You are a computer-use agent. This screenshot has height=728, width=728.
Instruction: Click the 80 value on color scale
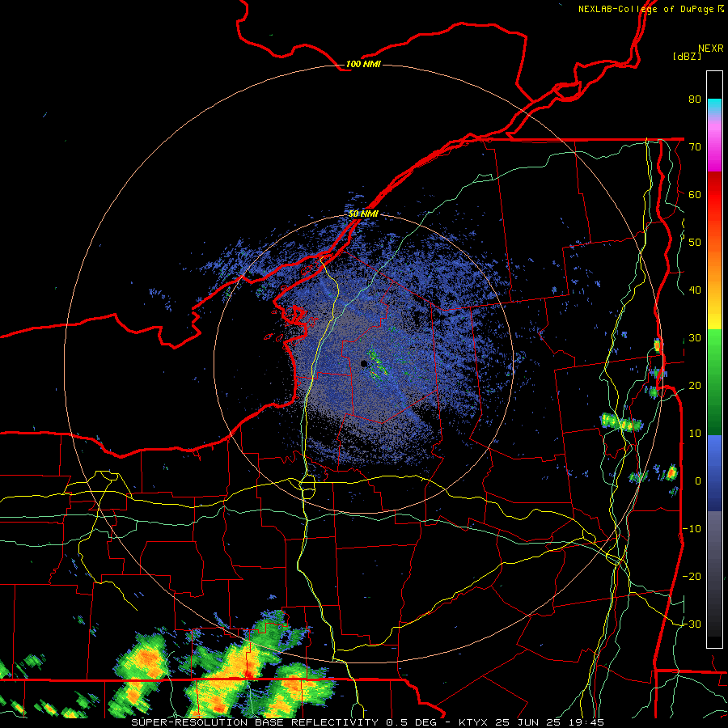click(x=695, y=99)
